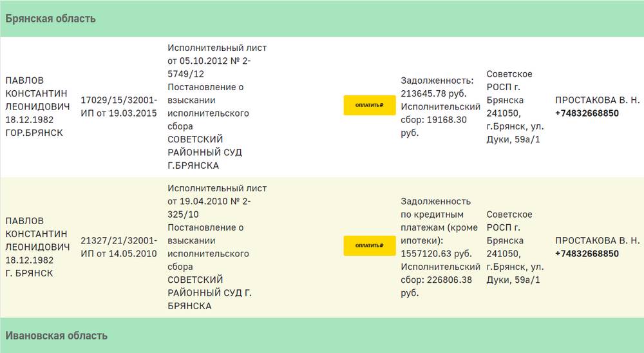The height and width of the screenshot is (353, 644).
Task: Click officer name ПРОСТАКОВА В. Н. in the second row
Action: (597, 240)
